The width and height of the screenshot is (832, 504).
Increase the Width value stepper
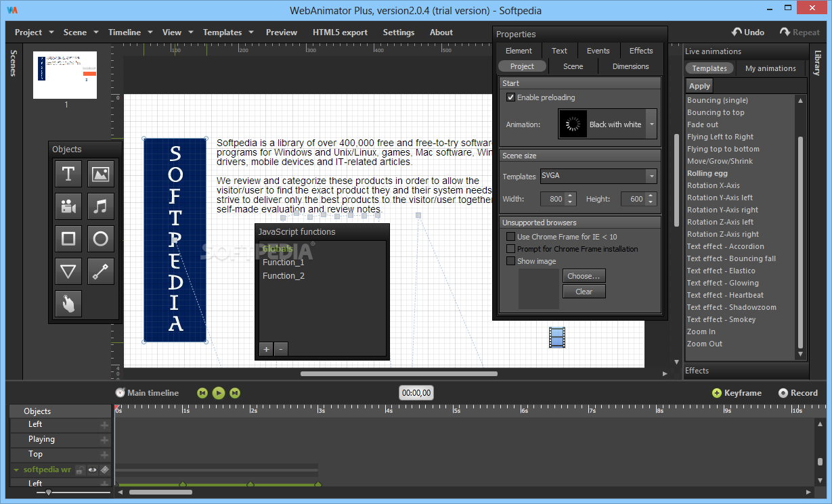coord(570,196)
